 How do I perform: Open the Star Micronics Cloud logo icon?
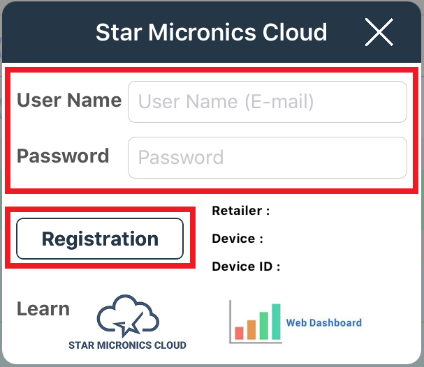click(x=128, y=316)
